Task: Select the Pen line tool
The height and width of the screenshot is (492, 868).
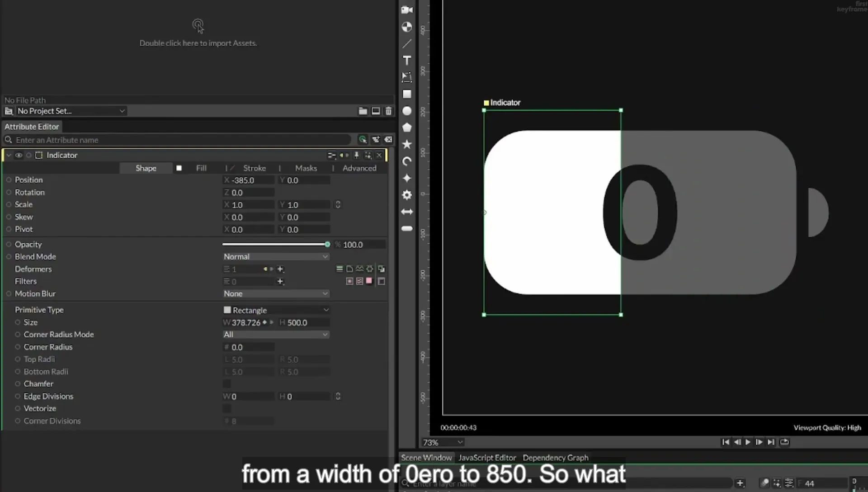Action: [x=407, y=44]
